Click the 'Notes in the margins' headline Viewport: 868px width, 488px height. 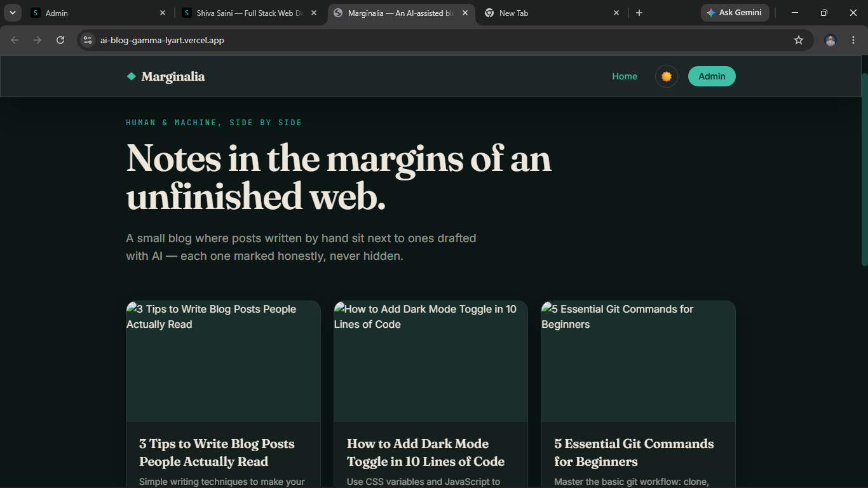339,177
